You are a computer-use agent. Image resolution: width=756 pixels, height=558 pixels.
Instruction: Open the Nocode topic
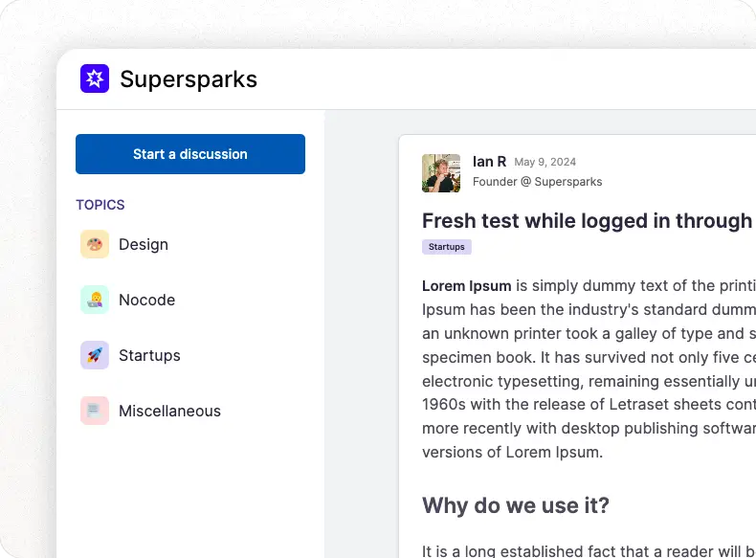pos(147,300)
